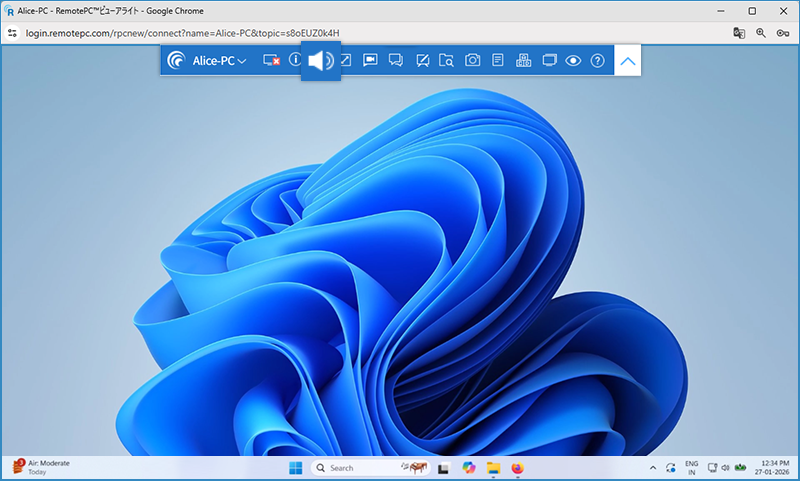Click the Google Translate icon in the address bar
Image resolution: width=800 pixels, height=481 pixels.
click(x=739, y=33)
